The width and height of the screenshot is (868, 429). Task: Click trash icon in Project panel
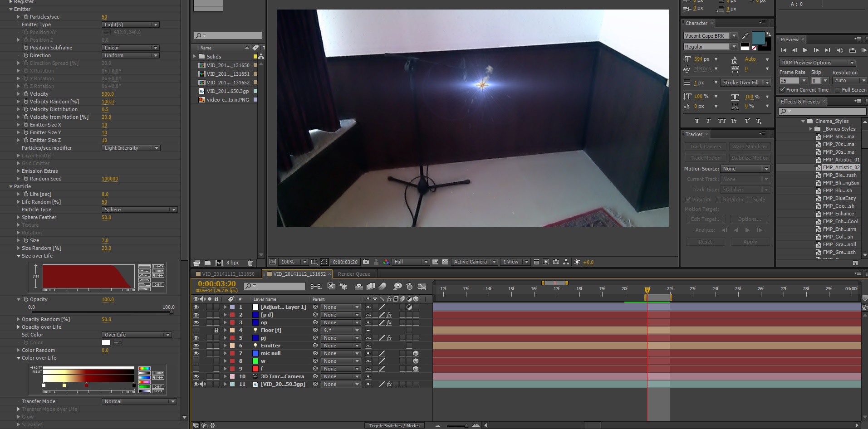tap(250, 263)
